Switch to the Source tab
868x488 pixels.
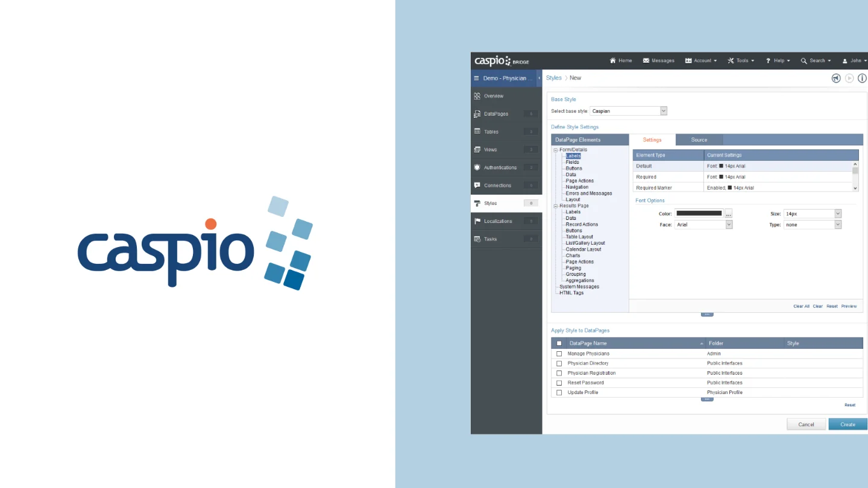pyautogui.click(x=699, y=140)
